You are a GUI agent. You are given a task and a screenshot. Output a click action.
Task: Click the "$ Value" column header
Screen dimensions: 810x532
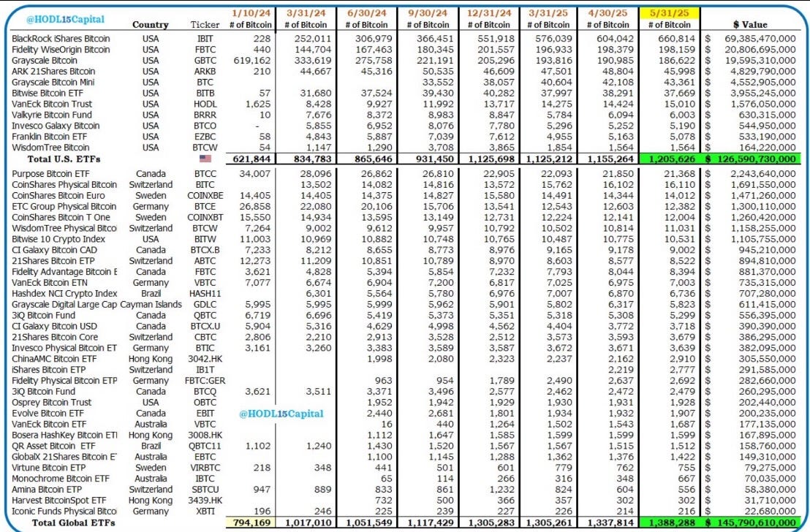coord(751,24)
